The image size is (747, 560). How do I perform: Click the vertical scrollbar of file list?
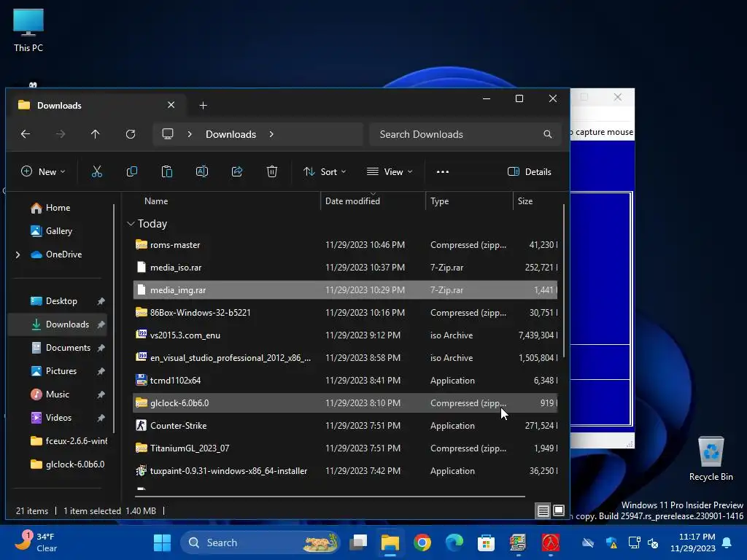564,281
